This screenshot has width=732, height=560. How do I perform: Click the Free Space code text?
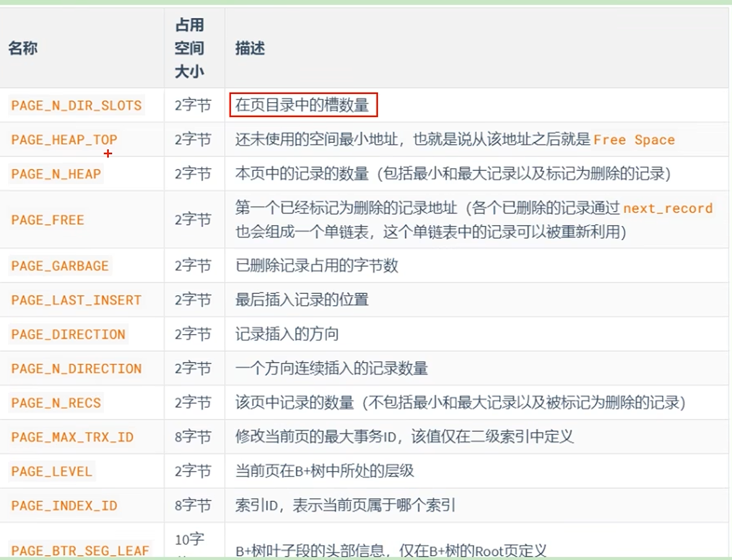pos(634,140)
